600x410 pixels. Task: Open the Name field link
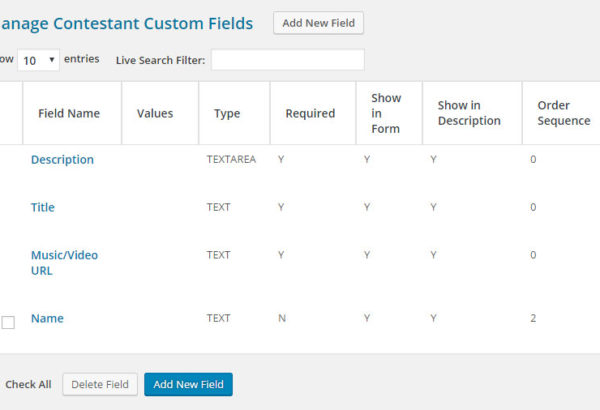[x=47, y=318]
